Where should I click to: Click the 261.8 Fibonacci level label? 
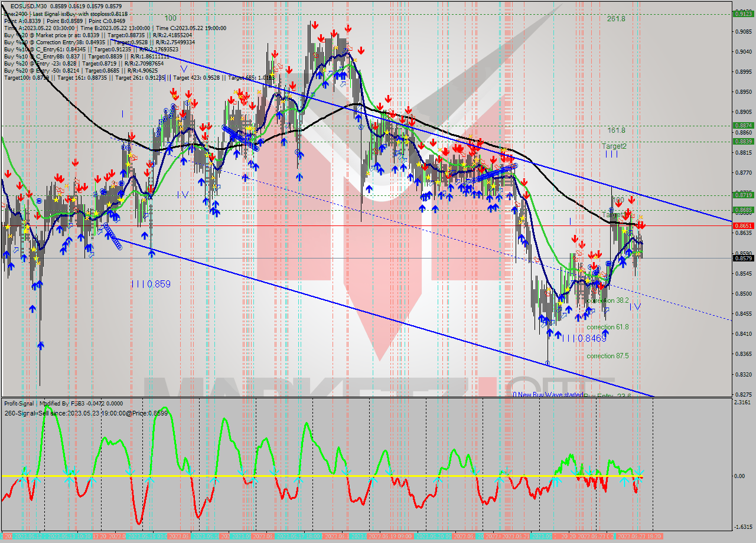616,19
